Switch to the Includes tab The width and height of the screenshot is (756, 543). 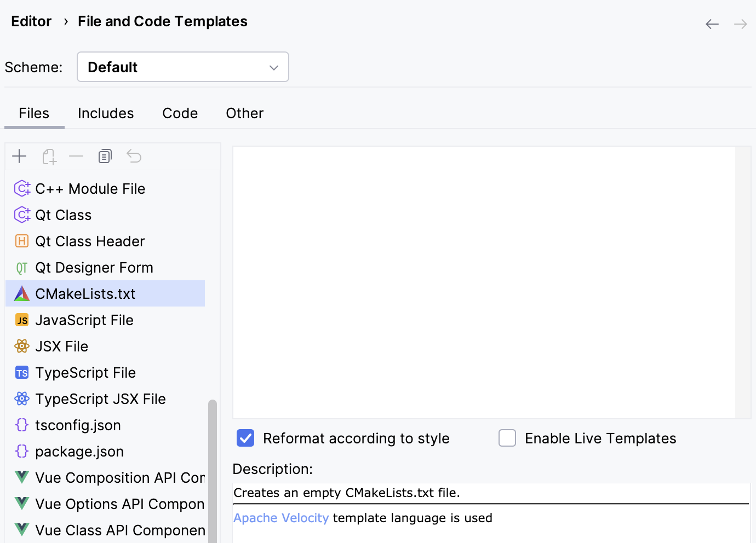[106, 113]
